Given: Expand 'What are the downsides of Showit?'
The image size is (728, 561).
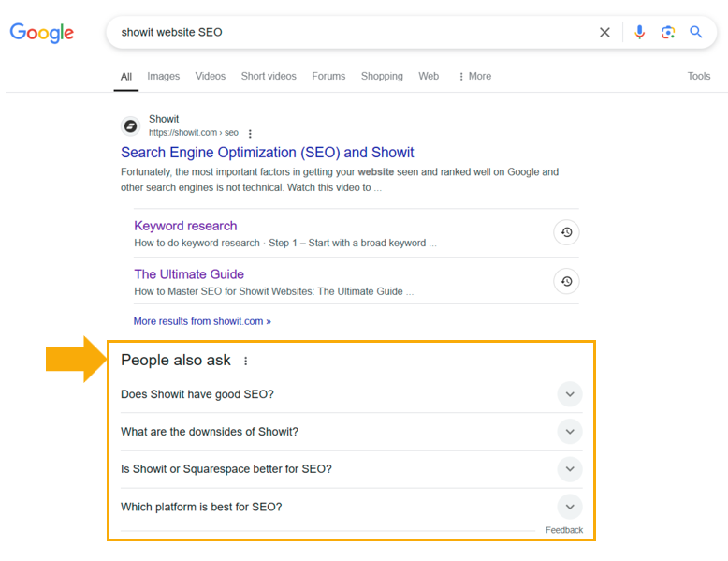Looking at the screenshot, I should point(352,432).
